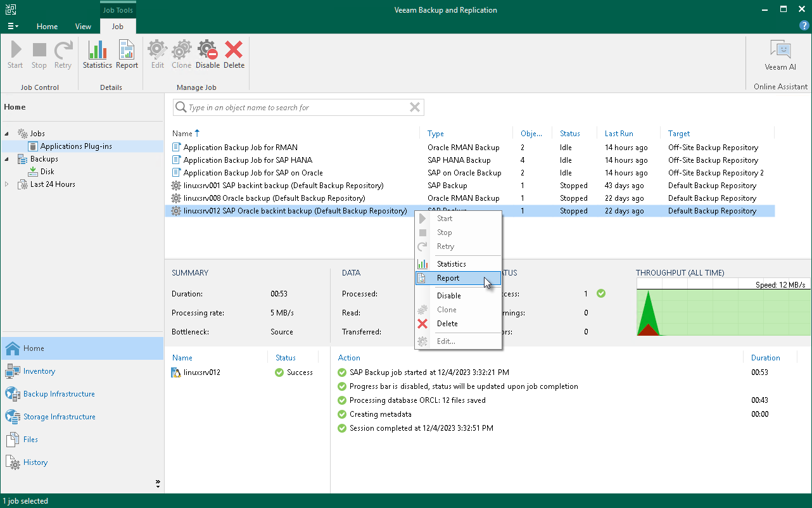Click the linuxsrv012 object icon in session list
This screenshot has height=508, width=812.
[177, 372]
